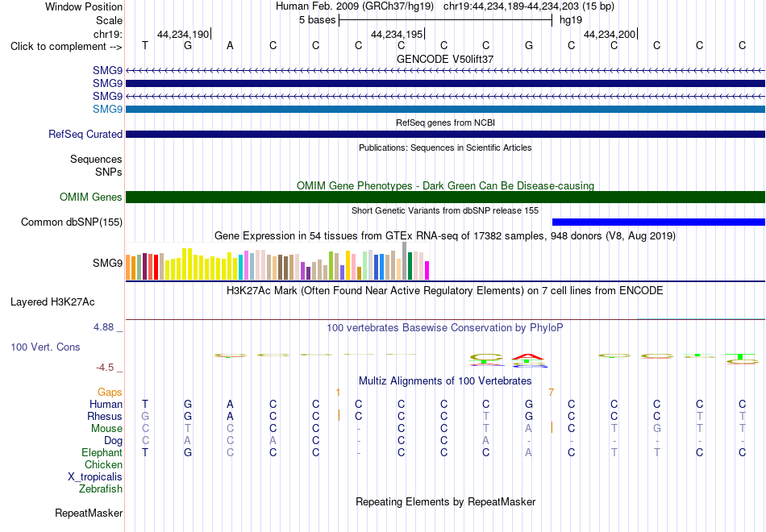This screenshot has height=532, width=766.
Task: Click the chr19: ruler label
Action: click(107, 34)
